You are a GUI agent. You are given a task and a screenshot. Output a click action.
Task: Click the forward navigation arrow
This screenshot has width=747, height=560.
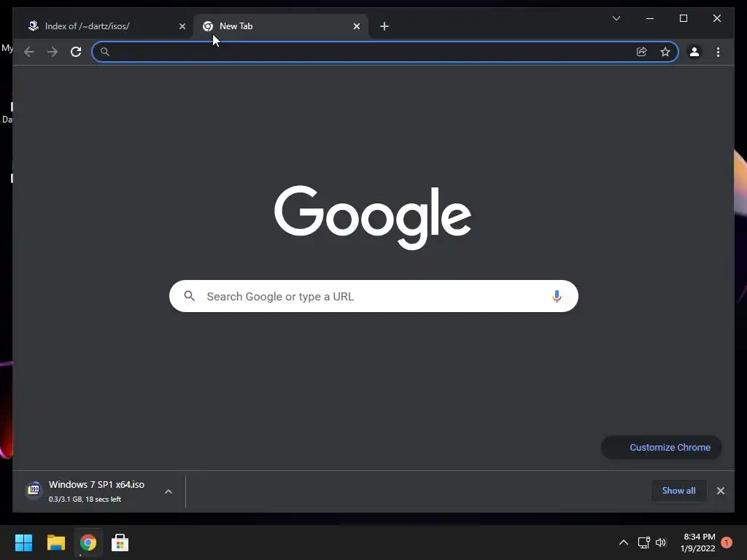[53, 52]
